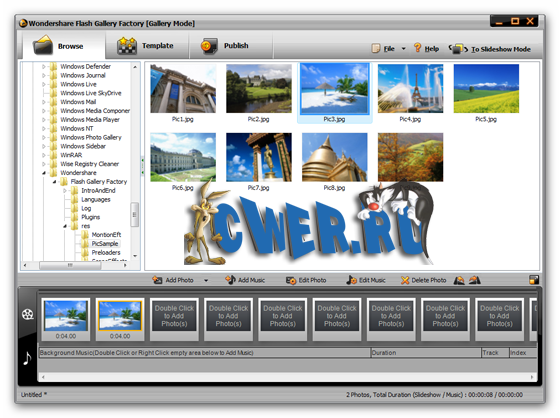Select the autumn trees thumbnail
This screenshot has height=418, width=560.
point(410,157)
